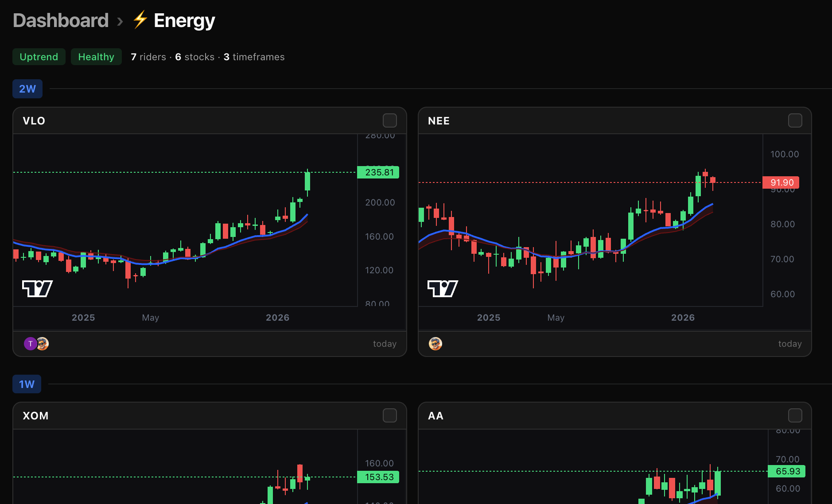832x504 pixels.
Task: Click the lightning Energy icon in the header
Action: tap(140, 20)
